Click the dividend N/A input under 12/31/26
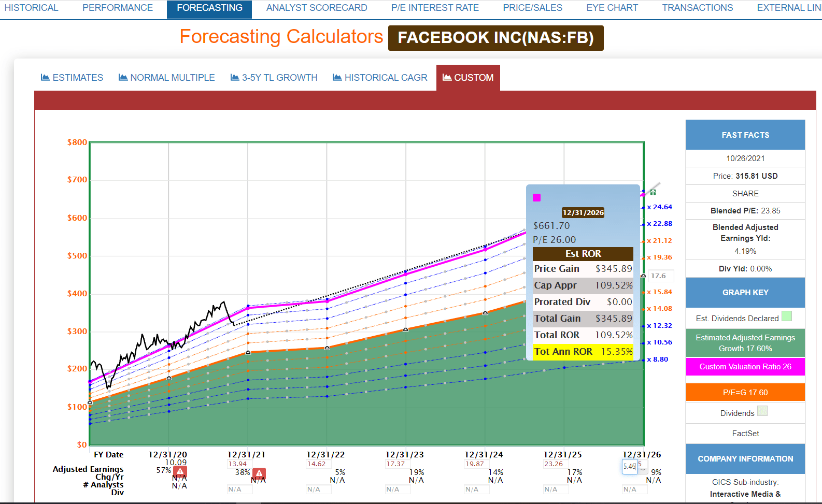This screenshot has width=822, height=504. [635, 489]
